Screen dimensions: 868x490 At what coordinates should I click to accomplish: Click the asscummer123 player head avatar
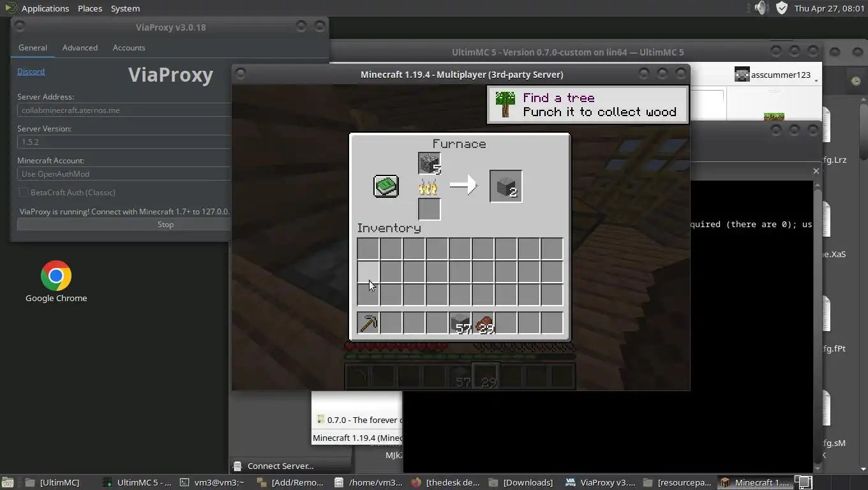(x=742, y=75)
